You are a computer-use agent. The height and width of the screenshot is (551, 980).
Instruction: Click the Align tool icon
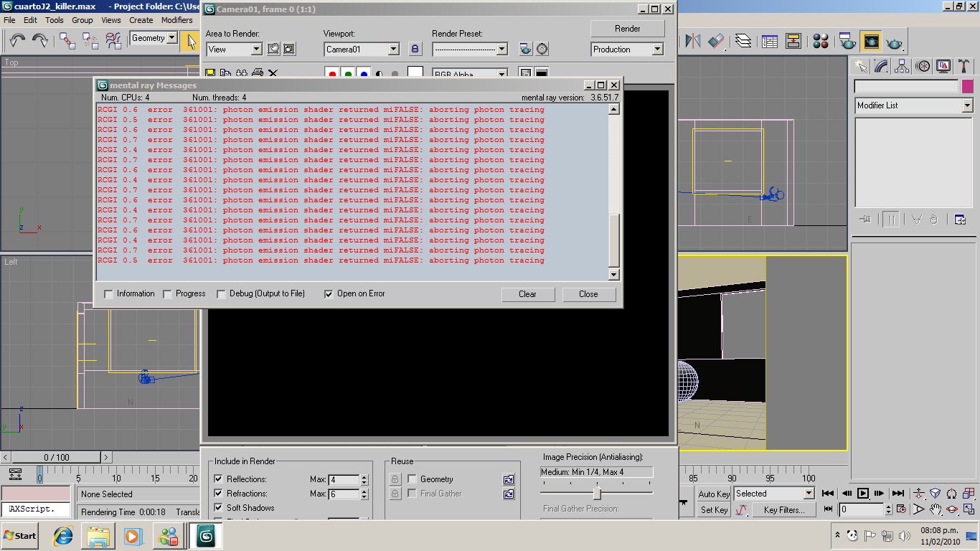click(716, 41)
